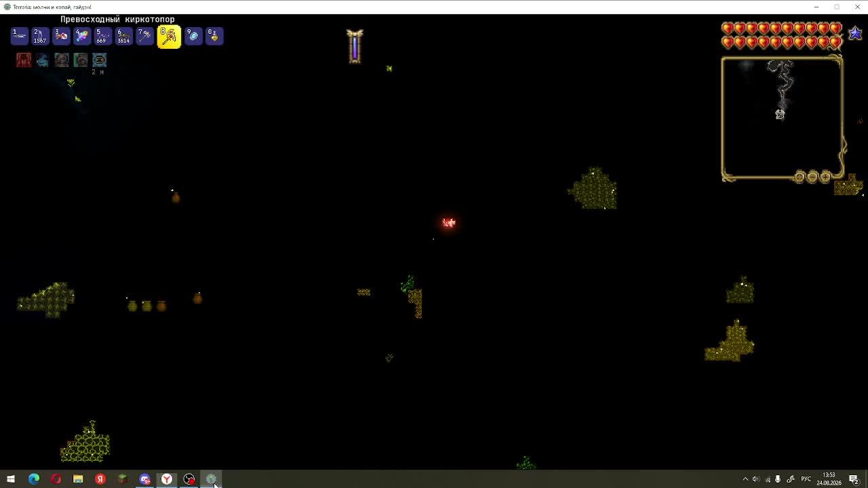The width and height of the screenshot is (868, 488).
Task: Select the hammer in hotbar slot 7
Action: coord(144,35)
